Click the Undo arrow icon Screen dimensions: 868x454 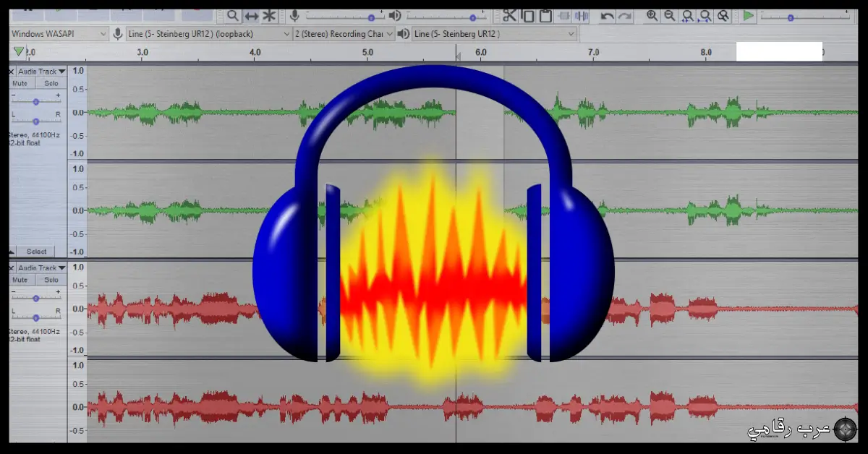click(x=608, y=15)
